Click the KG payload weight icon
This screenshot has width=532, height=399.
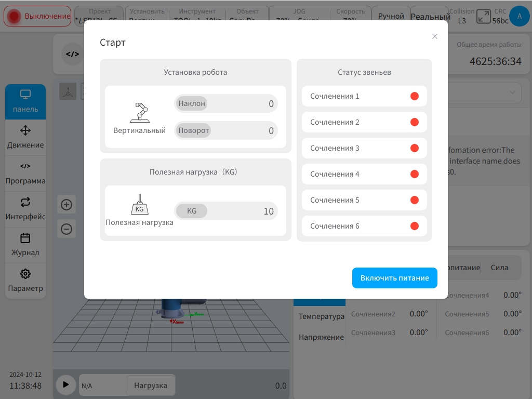[x=139, y=204]
